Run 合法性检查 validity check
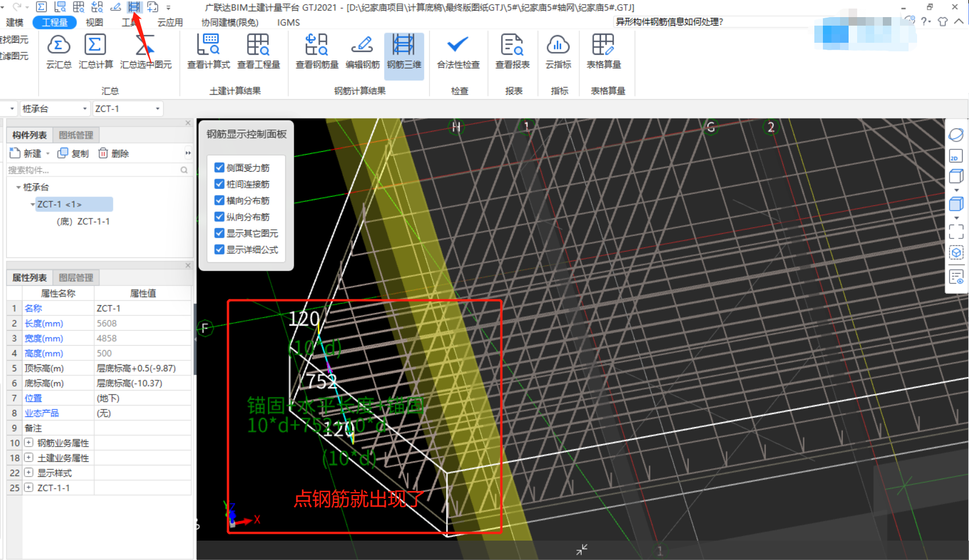The height and width of the screenshot is (560, 969). coord(458,52)
